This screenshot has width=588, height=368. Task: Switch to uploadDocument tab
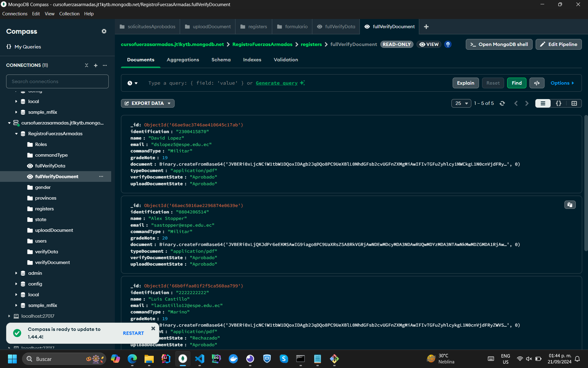[x=208, y=27]
